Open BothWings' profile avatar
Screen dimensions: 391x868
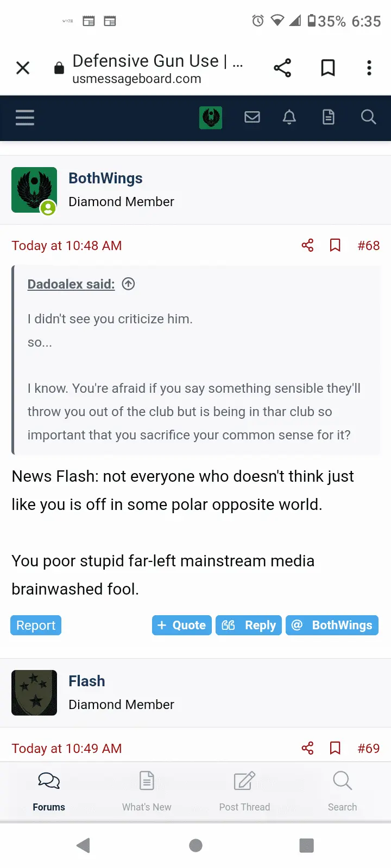click(34, 190)
